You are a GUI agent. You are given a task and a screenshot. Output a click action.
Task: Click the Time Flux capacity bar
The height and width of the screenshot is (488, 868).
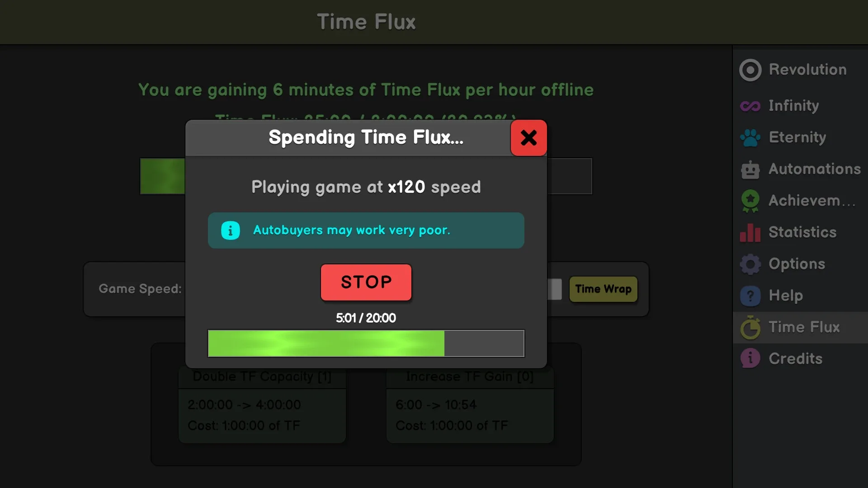pyautogui.click(x=570, y=176)
